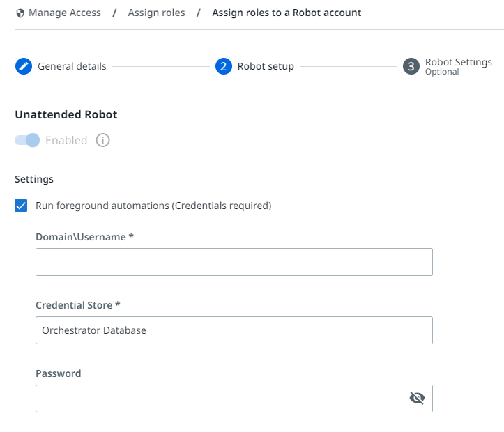
Task: Click the Run foreground automations label text
Action: pyautogui.click(x=153, y=206)
